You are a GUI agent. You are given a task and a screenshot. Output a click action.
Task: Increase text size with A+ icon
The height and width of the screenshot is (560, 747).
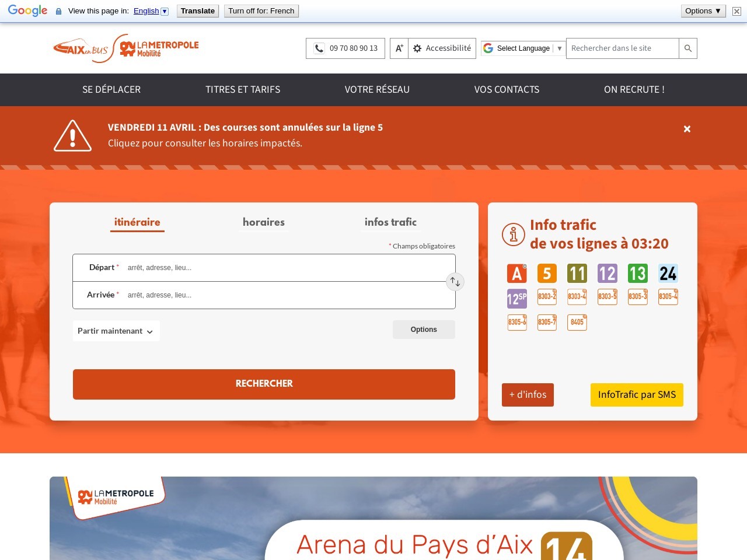(399, 48)
